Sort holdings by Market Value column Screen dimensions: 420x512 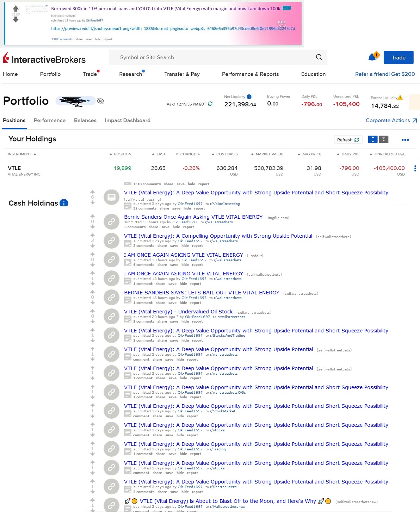pyautogui.click(x=267, y=154)
